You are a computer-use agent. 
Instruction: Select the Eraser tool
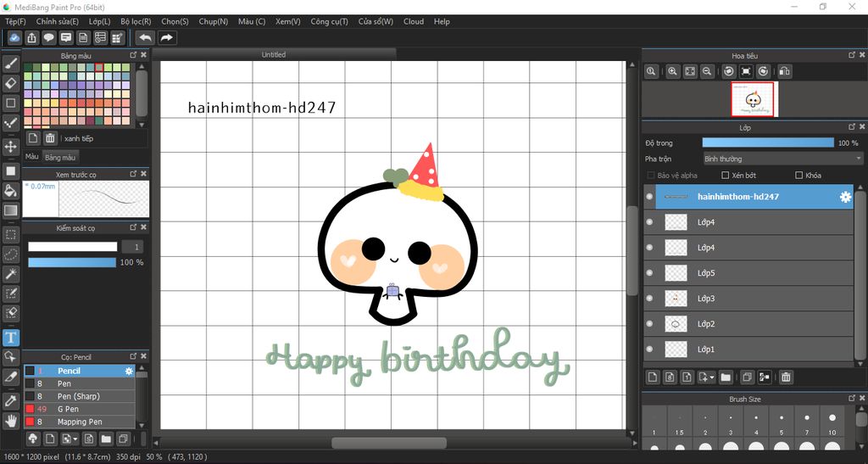(x=10, y=84)
